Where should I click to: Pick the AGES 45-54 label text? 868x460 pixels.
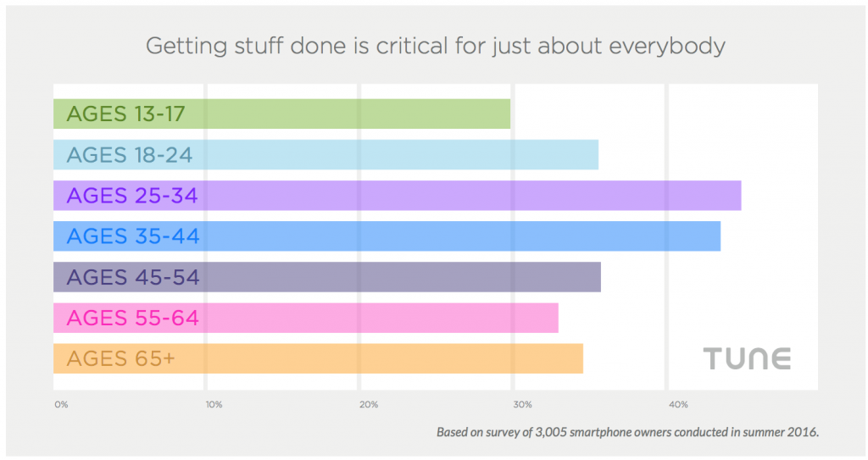[132, 277]
